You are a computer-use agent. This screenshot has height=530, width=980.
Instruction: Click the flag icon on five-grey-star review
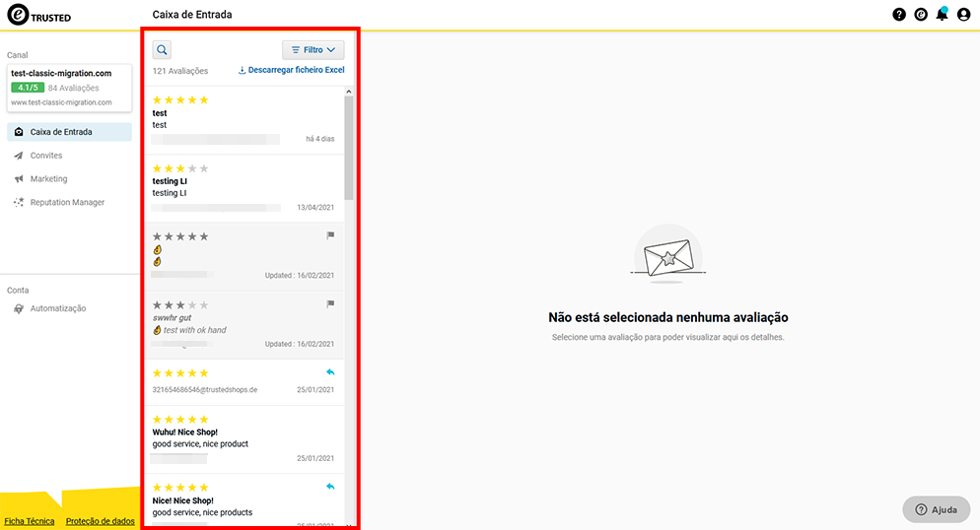tap(330, 235)
